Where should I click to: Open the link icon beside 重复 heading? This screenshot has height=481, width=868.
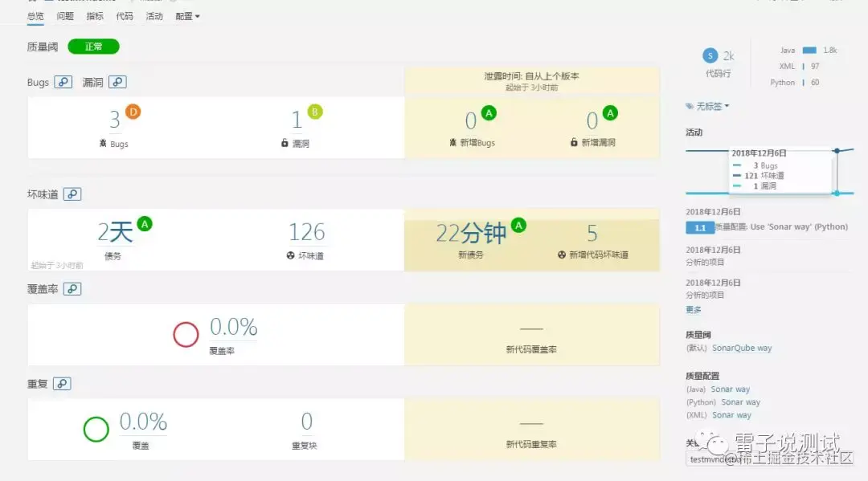click(62, 384)
